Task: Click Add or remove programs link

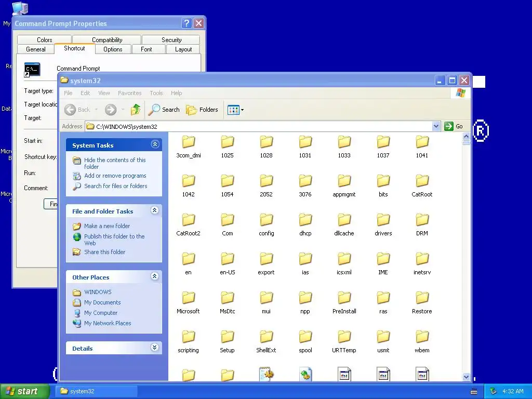Action: 115,176
